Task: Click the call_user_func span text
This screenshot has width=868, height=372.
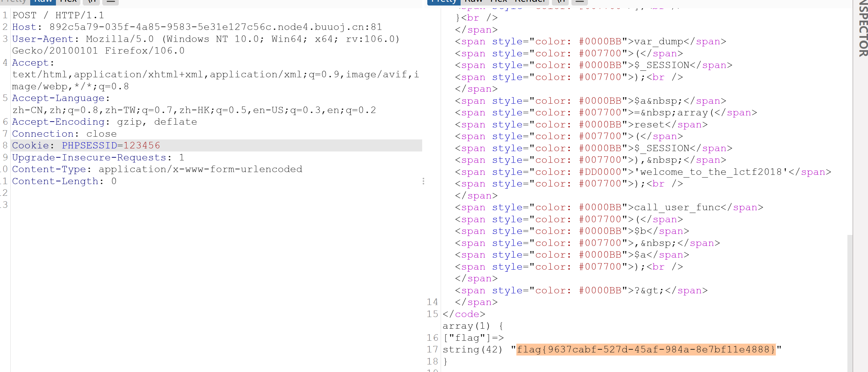Action: (677, 207)
